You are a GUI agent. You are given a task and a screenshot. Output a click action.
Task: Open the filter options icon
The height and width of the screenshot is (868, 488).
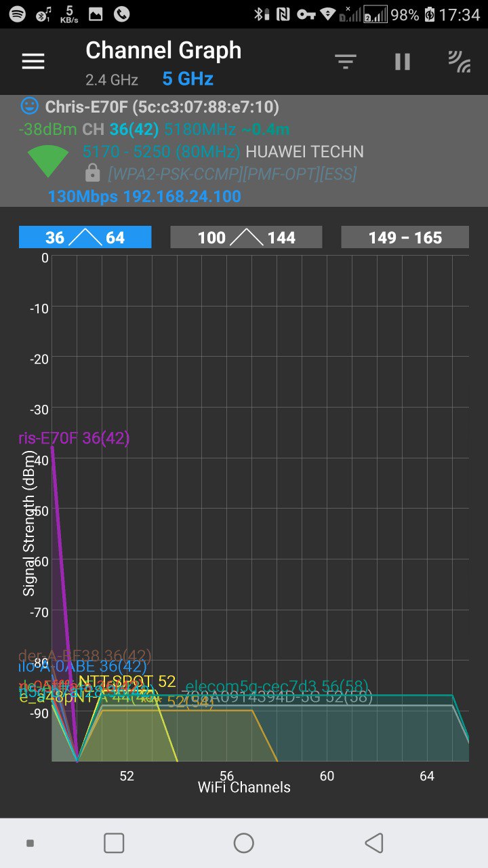(x=346, y=62)
